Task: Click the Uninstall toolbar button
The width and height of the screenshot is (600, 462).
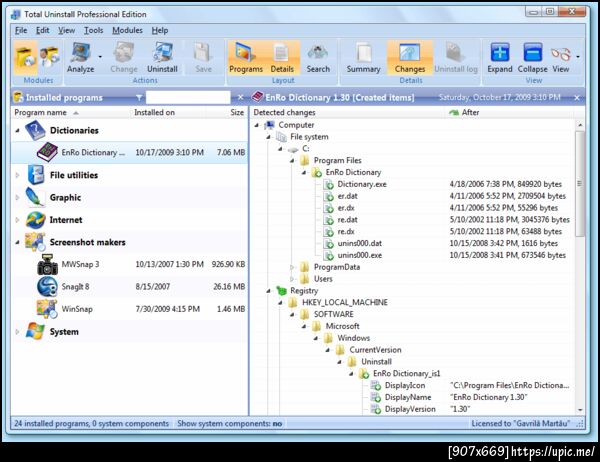Action: 162,57
